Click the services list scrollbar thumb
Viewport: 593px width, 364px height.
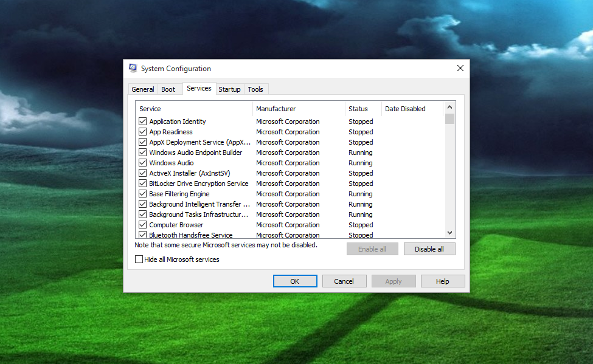449,118
